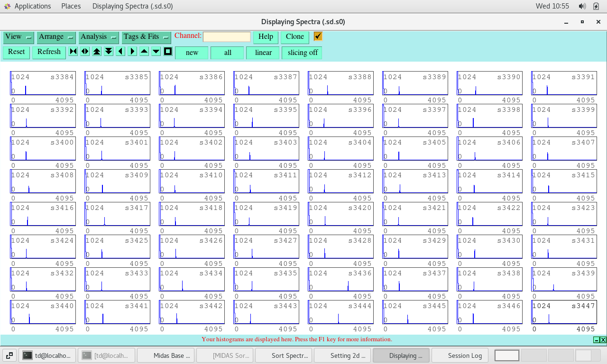
Task: Expand the Arrange dropdown menu
Action: (x=56, y=37)
